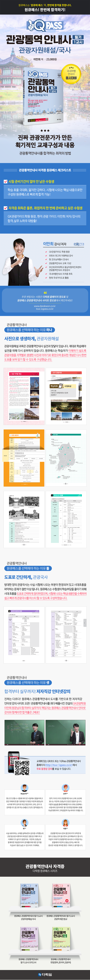Screen dimensions: 90x980
Task: Click the small Q PASS logo beside 강사/저자
Action: click(79, 244)
